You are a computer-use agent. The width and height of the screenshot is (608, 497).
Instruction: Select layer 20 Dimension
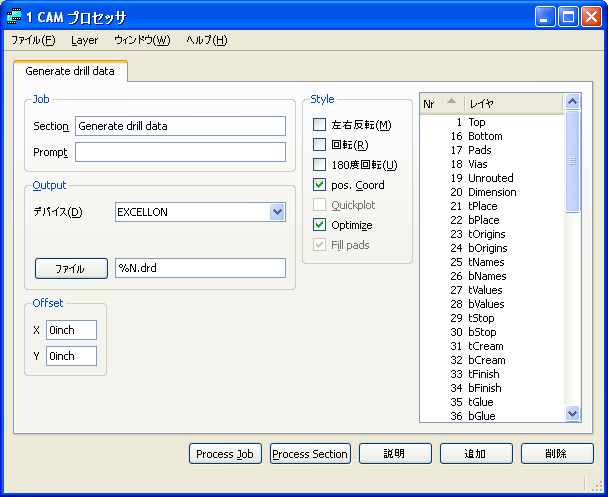pos(492,192)
